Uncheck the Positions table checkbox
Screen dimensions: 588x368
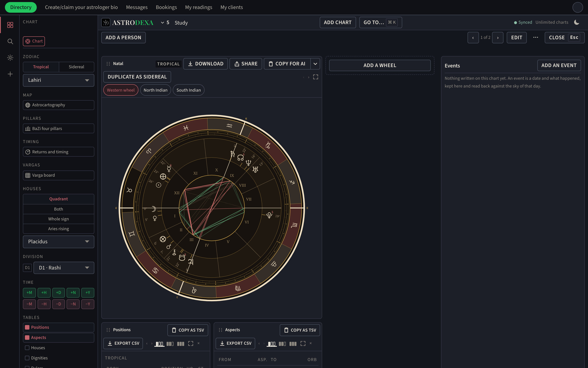tap(27, 327)
